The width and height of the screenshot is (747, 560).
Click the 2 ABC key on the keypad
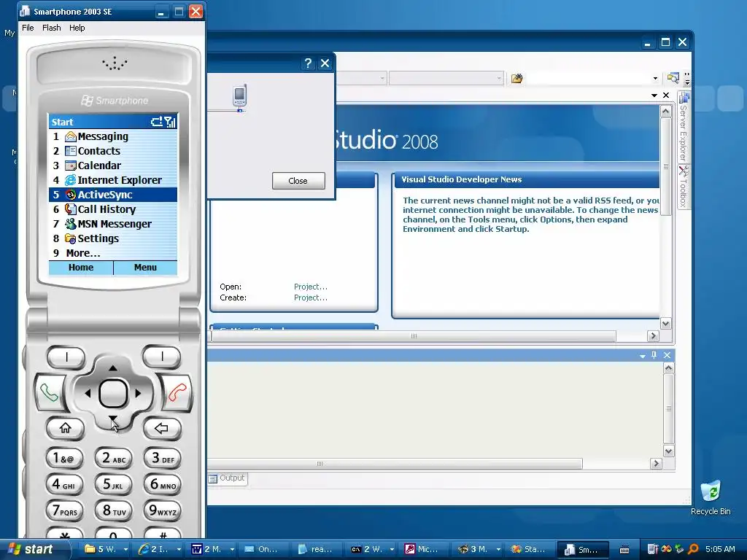click(113, 458)
